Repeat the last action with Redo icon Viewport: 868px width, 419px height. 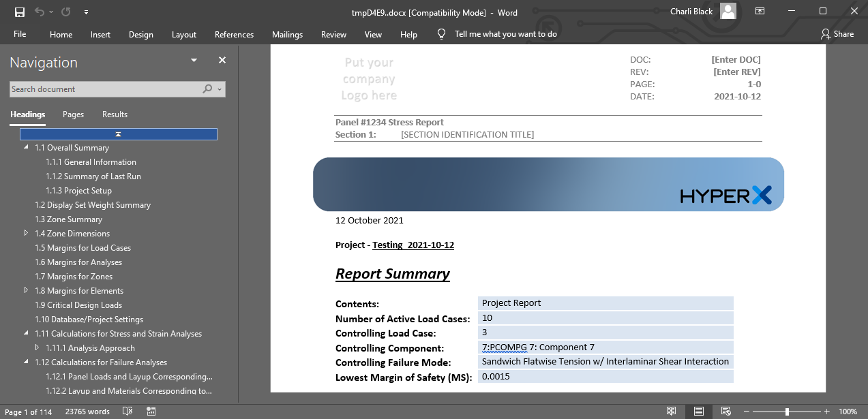(66, 12)
